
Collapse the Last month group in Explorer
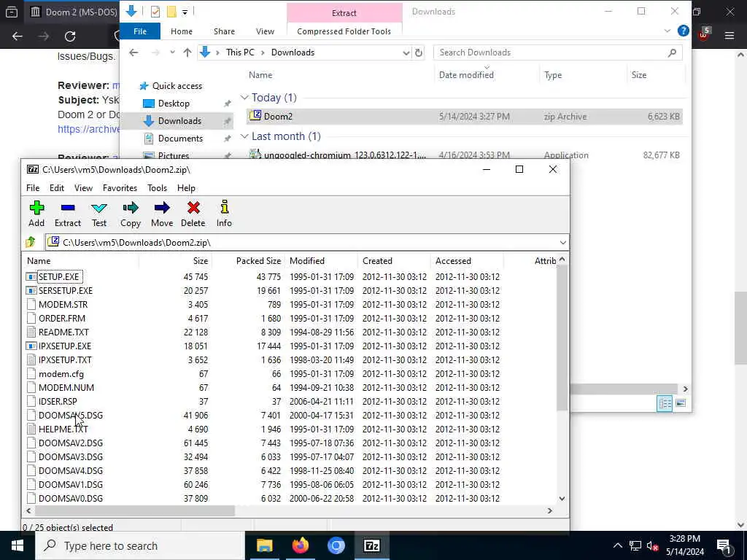click(x=244, y=136)
